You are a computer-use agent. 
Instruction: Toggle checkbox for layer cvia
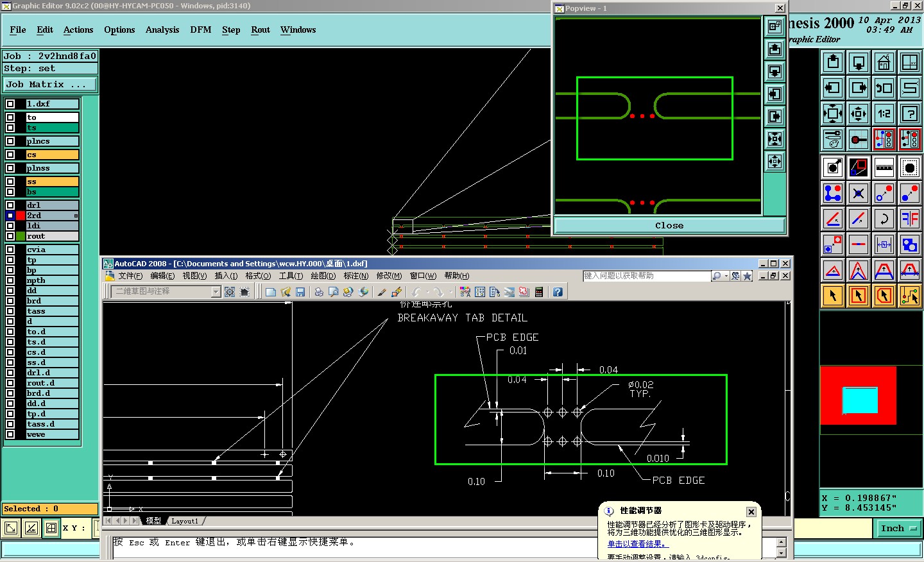pos(10,250)
